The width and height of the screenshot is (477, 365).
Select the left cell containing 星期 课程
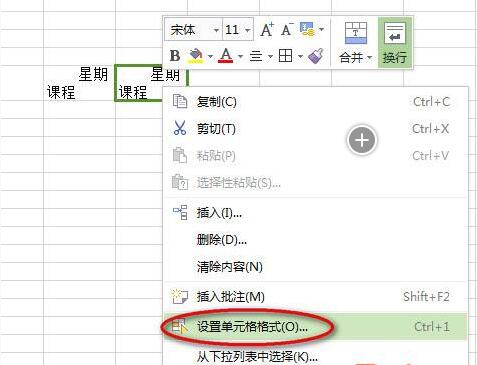pos(79,83)
